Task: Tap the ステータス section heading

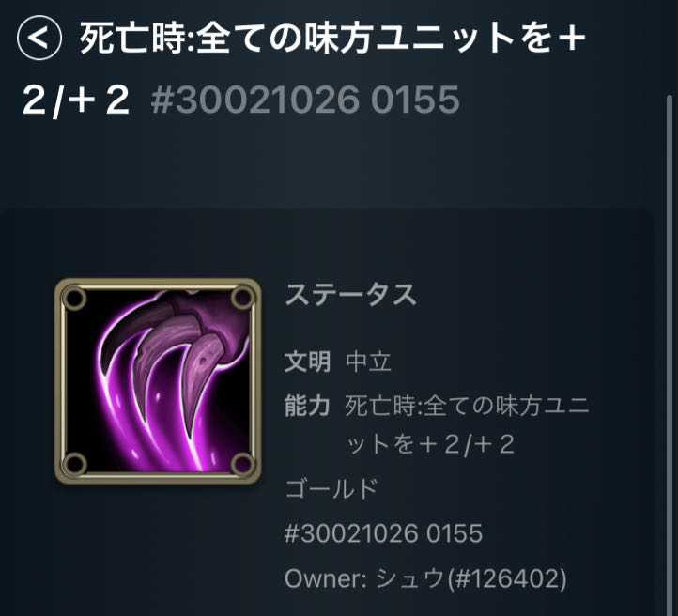Action: click(x=350, y=295)
